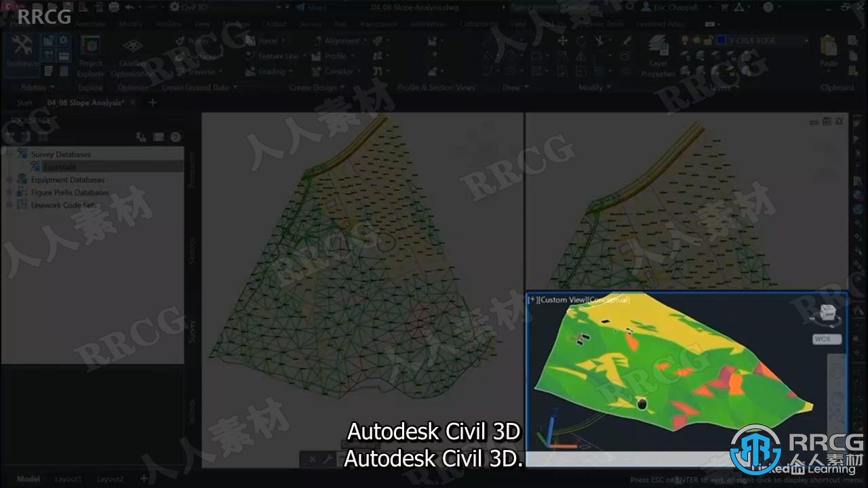Screen dimensions: 868x488
Task: Open the Collaborate ribbon tab
Action: pos(479,24)
